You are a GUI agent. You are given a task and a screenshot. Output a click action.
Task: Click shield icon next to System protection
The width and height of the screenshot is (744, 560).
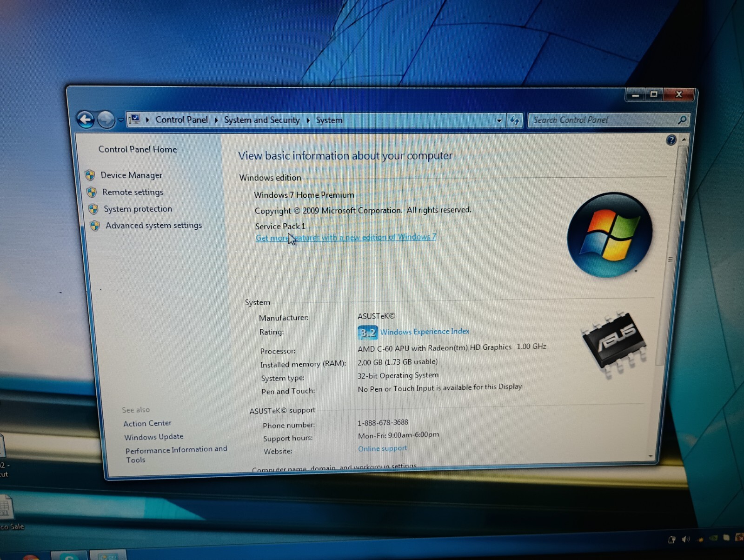pyautogui.click(x=93, y=209)
